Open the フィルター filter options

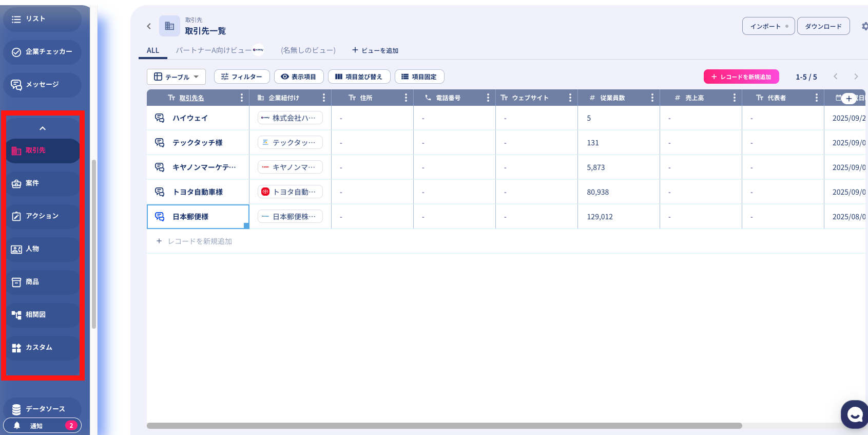pos(242,77)
